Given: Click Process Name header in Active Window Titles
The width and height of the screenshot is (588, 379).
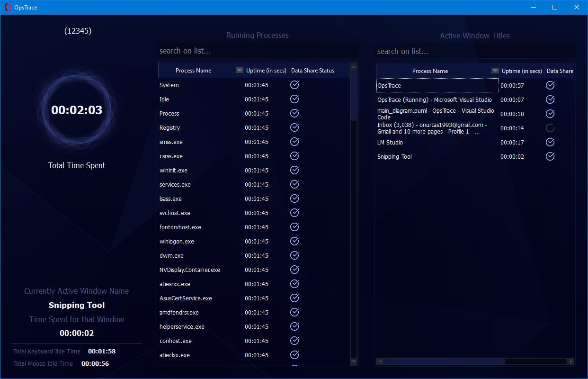Looking at the screenshot, I should pos(430,71).
